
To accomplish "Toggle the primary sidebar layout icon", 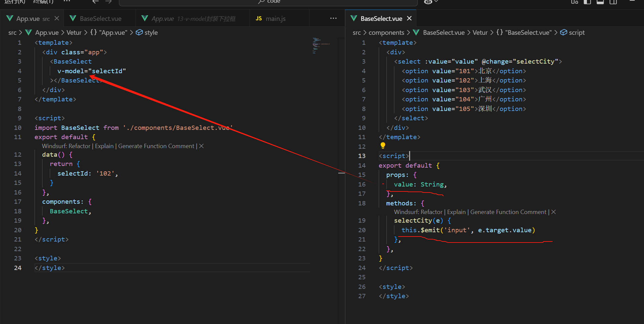I will (587, 2).
